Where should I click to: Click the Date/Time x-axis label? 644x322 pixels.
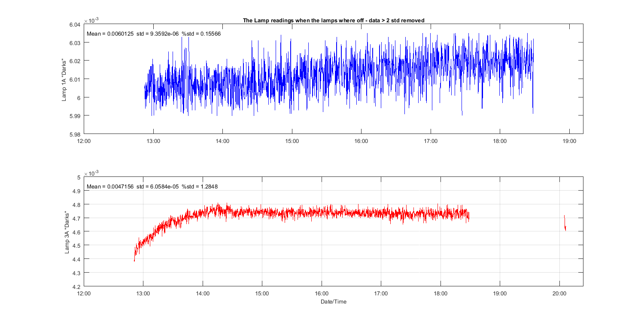click(x=333, y=302)
